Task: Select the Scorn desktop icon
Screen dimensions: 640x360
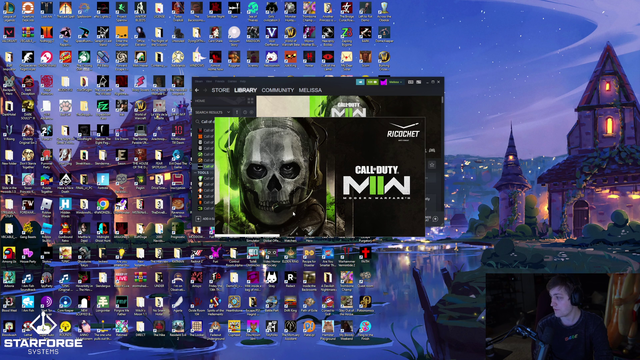Action: coord(365,58)
